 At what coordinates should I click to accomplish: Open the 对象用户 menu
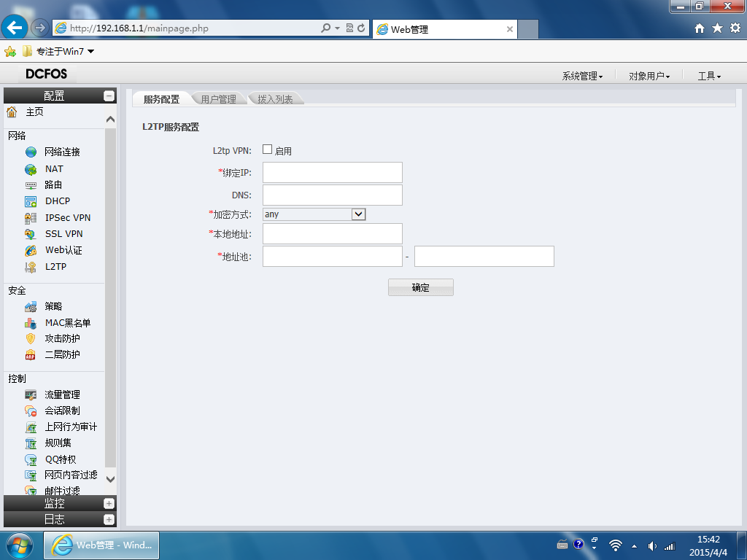click(x=649, y=76)
